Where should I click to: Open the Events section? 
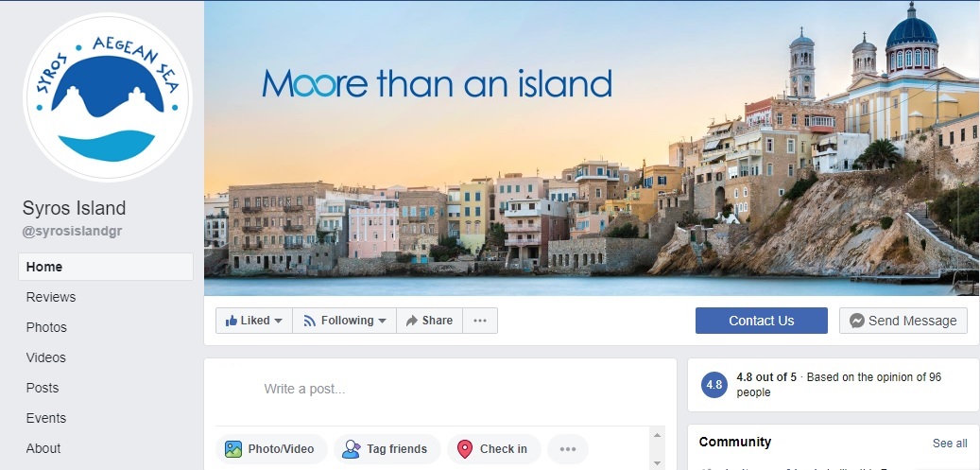45,418
